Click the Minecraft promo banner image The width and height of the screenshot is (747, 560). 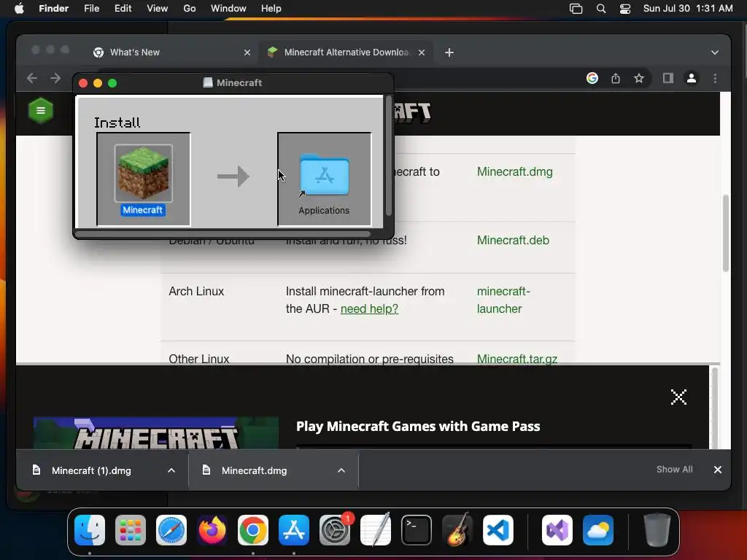(x=156, y=433)
